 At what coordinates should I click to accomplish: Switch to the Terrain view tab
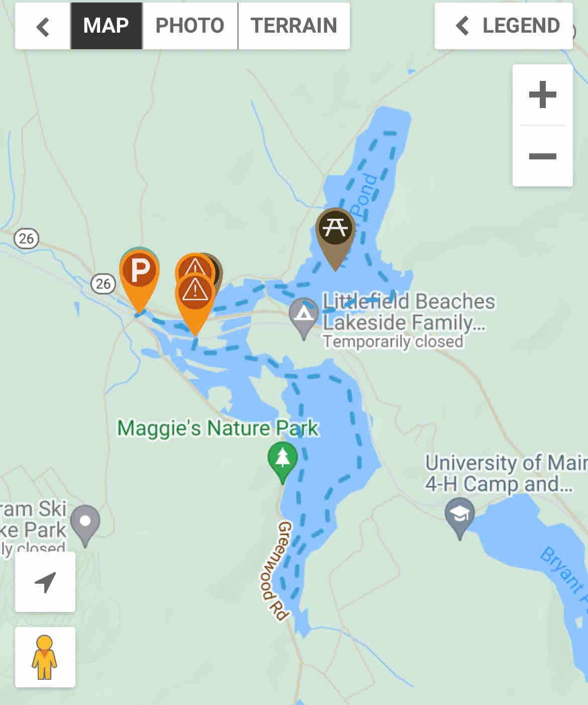294,26
